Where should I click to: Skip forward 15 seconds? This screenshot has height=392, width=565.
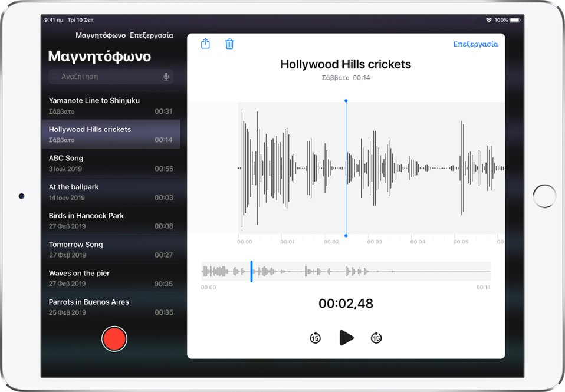click(x=376, y=338)
